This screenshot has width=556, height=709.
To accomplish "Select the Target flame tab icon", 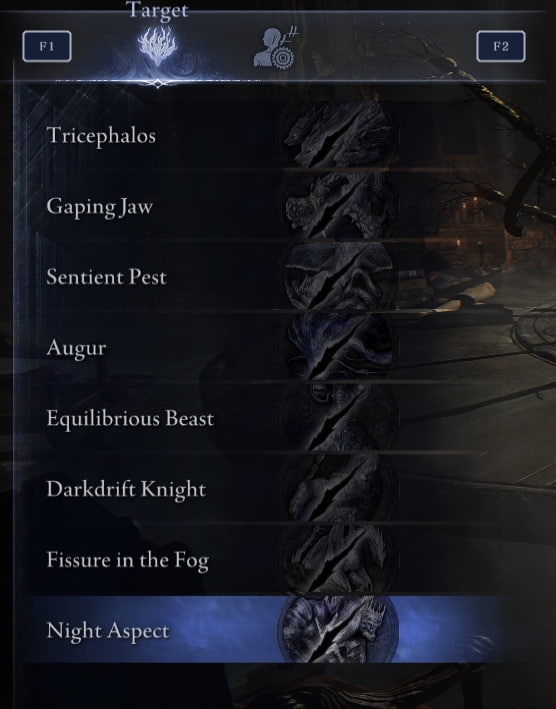I will pyautogui.click(x=157, y=46).
